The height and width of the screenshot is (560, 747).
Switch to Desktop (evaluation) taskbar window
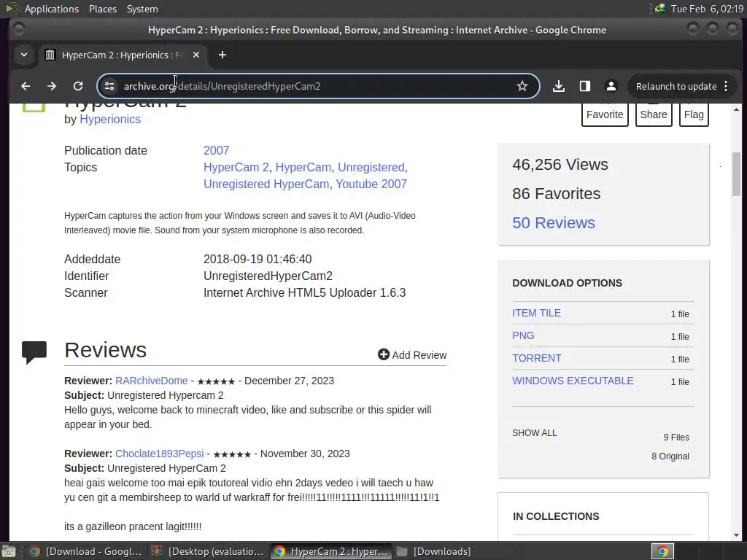pos(208,551)
